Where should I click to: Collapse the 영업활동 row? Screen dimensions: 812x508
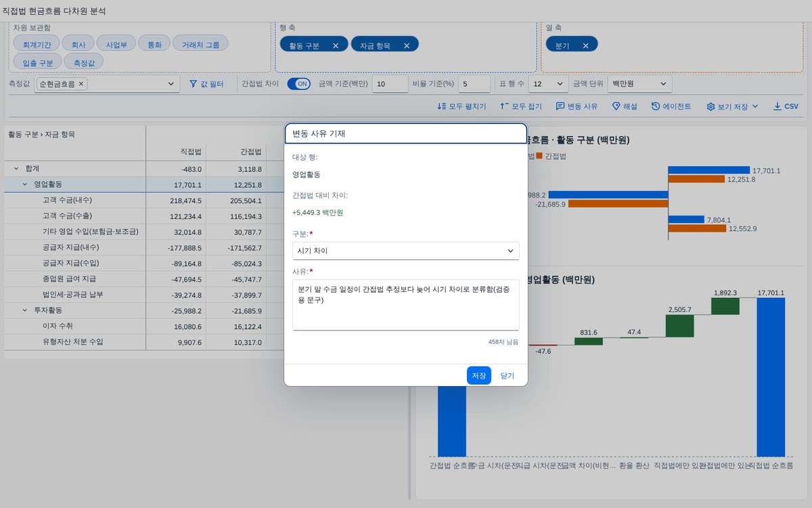(25, 184)
